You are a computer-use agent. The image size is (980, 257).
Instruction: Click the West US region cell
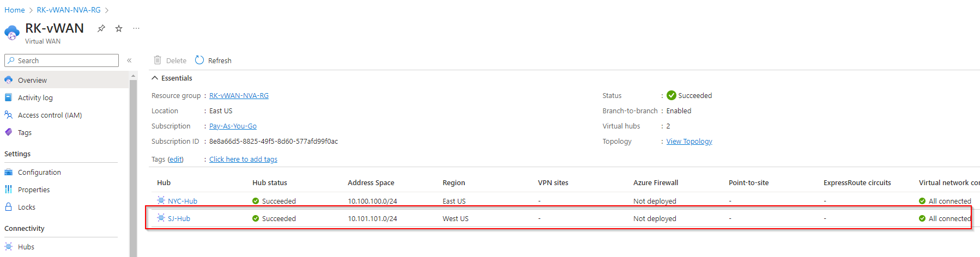(455, 218)
